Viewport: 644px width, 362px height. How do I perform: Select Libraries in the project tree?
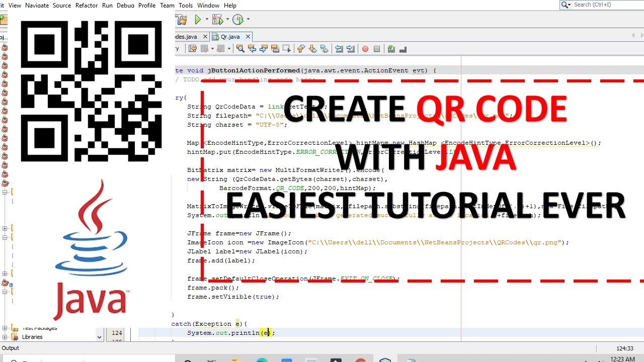click(x=32, y=337)
